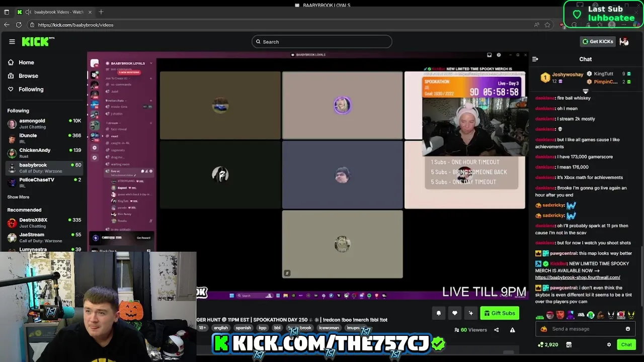Go back with the browser back arrow
This screenshot has height=362, width=644.
(x=7, y=25)
